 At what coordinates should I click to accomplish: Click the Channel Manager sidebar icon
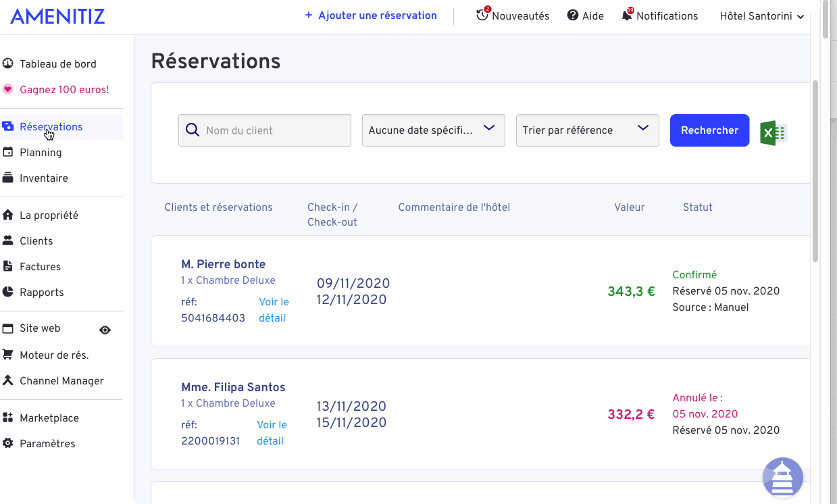pyautogui.click(x=8, y=381)
